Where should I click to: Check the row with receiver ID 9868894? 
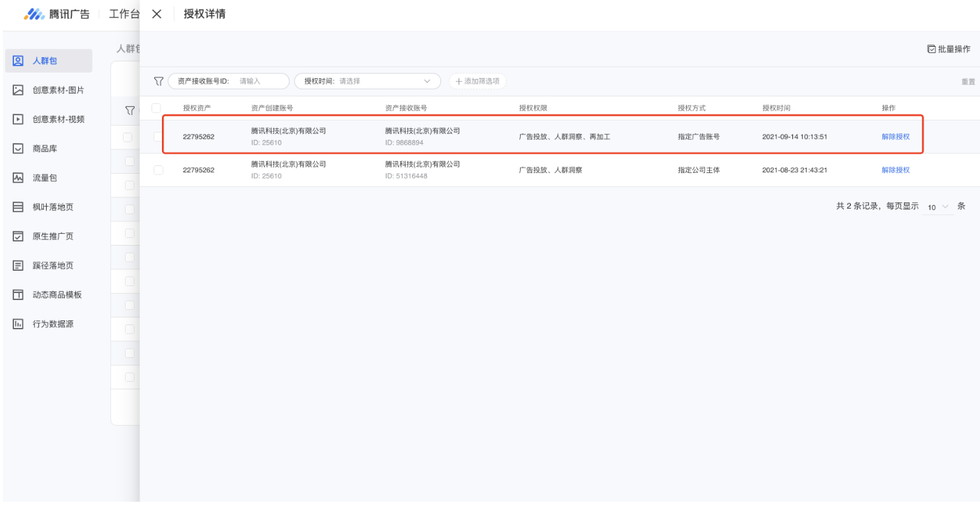[x=158, y=137]
